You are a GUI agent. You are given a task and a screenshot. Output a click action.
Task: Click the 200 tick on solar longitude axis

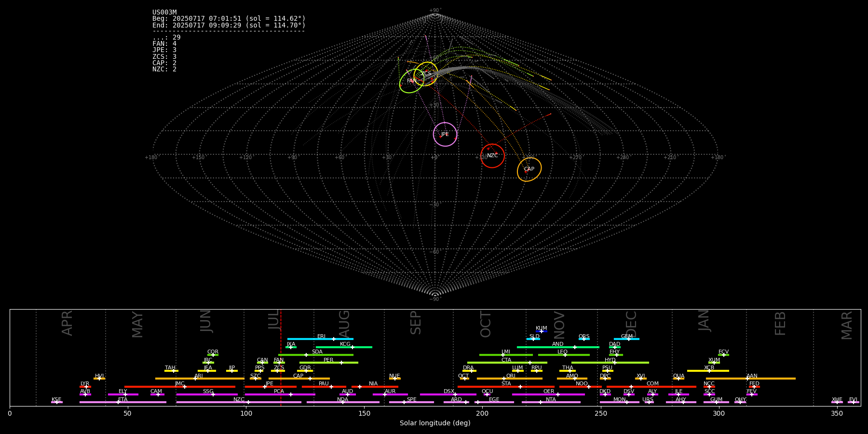pos(482,413)
